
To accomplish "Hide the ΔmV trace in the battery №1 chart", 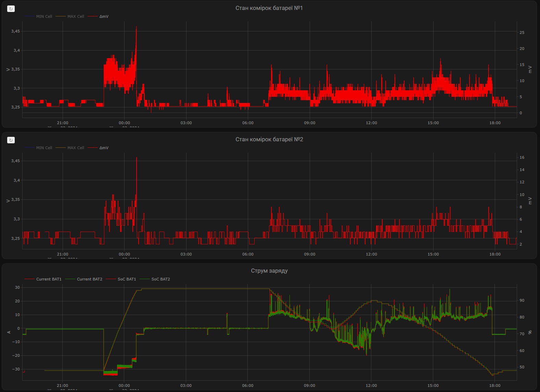I will click(98, 16).
